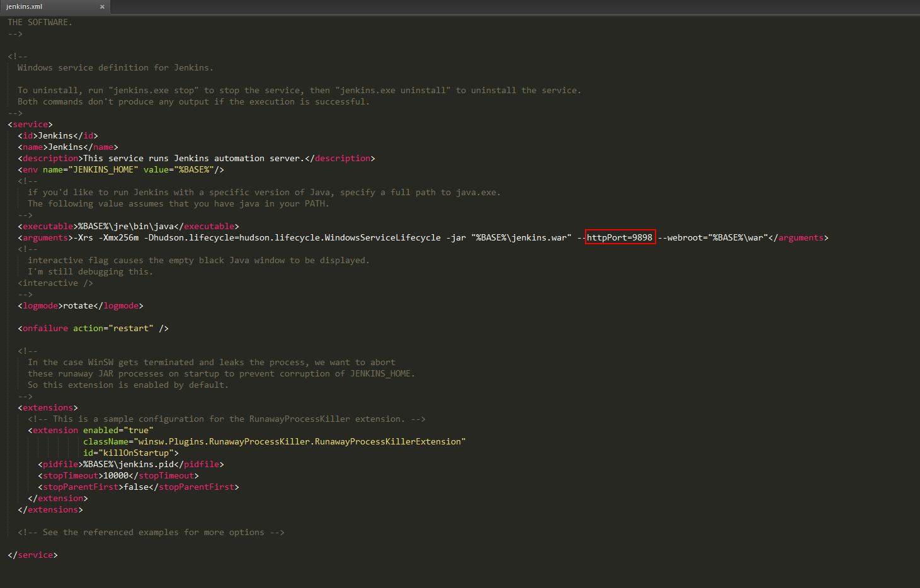Click 'This service runs Jenkins automation server.' description
Screen dimensions: 920x588
[x=194, y=158]
